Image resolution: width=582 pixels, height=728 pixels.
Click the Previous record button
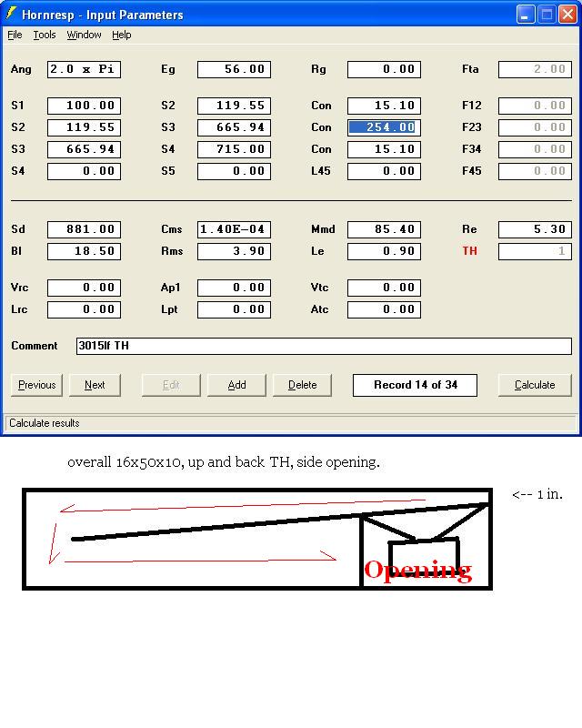click(36, 385)
